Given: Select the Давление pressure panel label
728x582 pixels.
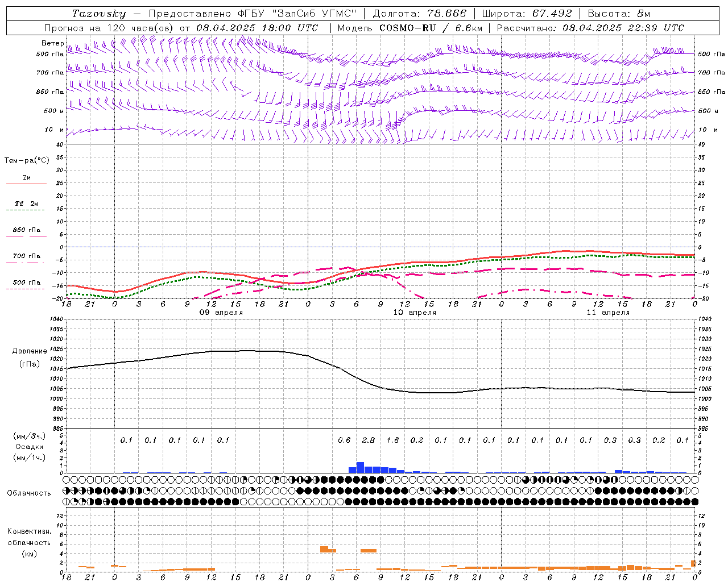Looking at the screenshot, I should [30, 351].
